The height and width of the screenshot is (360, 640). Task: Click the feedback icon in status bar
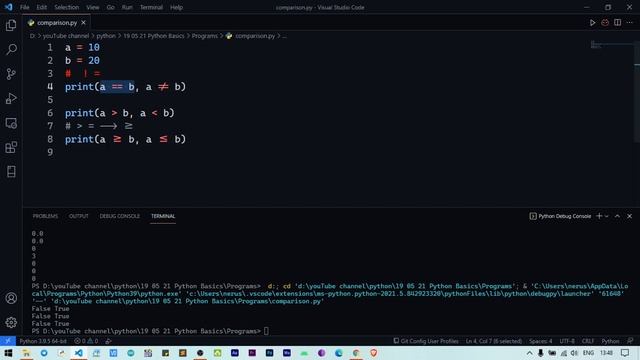tap(631, 341)
